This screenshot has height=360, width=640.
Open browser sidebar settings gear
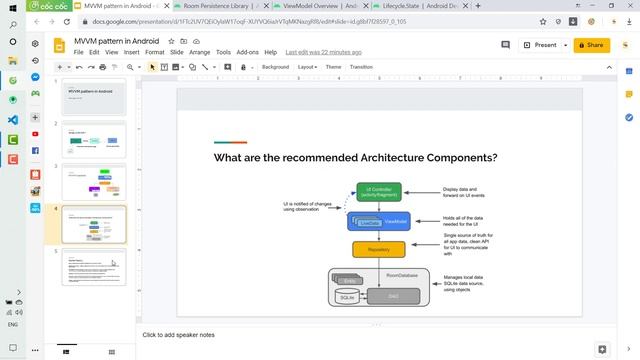pos(36,44)
